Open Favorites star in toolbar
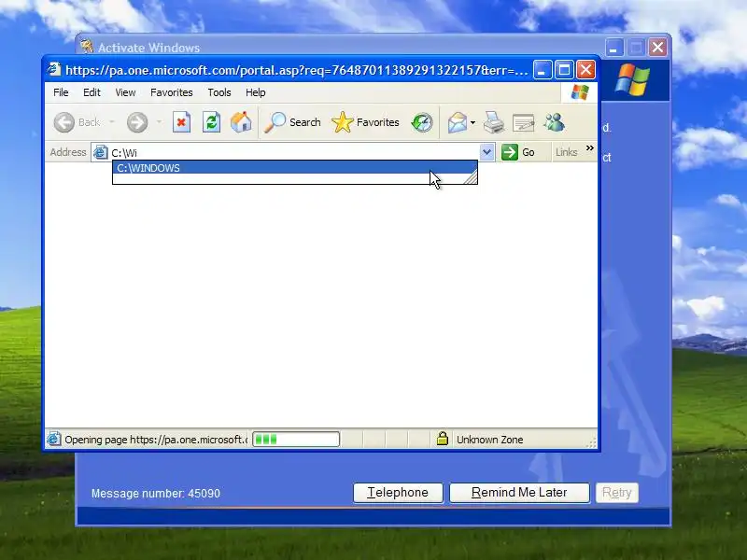 (342, 122)
